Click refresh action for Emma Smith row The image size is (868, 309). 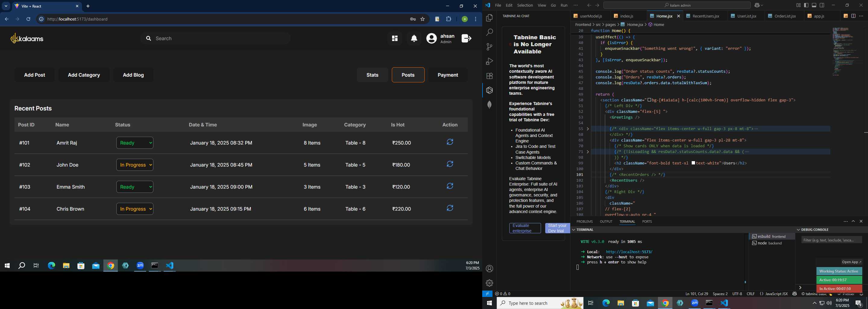pos(450,186)
